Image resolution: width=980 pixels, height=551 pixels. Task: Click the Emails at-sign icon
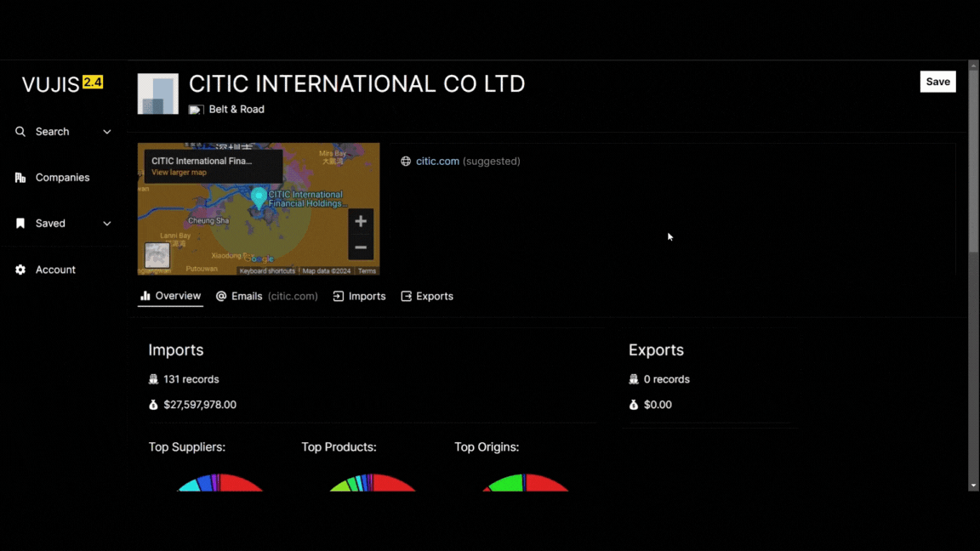point(221,296)
